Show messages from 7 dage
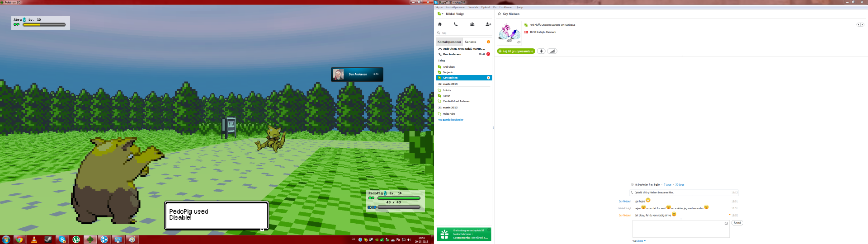The image size is (868, 244). click(667, 185)
